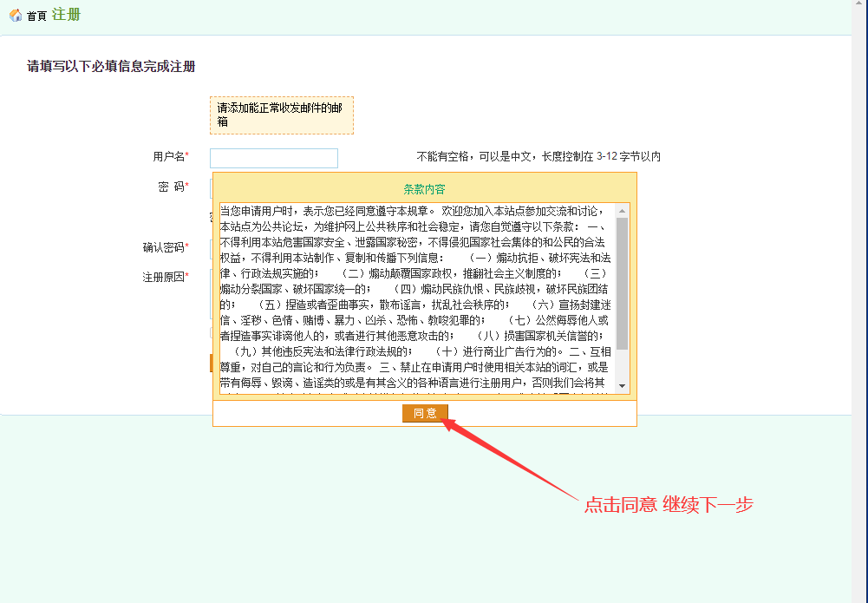
Task: Click the 用户名 field label
Action: [x=168, y=157]
